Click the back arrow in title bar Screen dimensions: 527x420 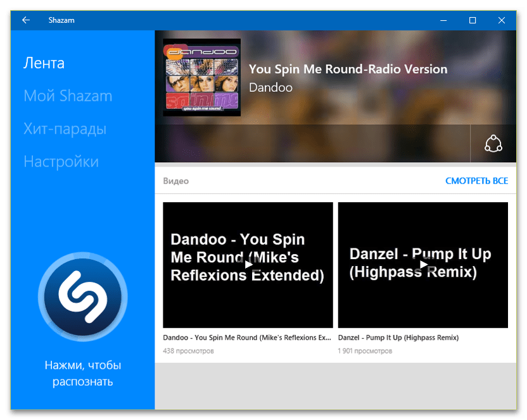[x=26, y=20]
